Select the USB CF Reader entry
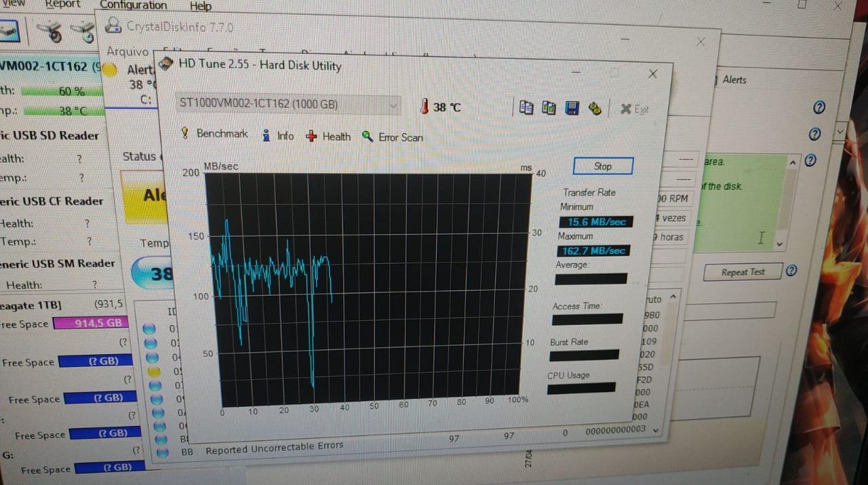Viewport: 868px width, 485px height. pyautogui.click(x=52, y=201)
